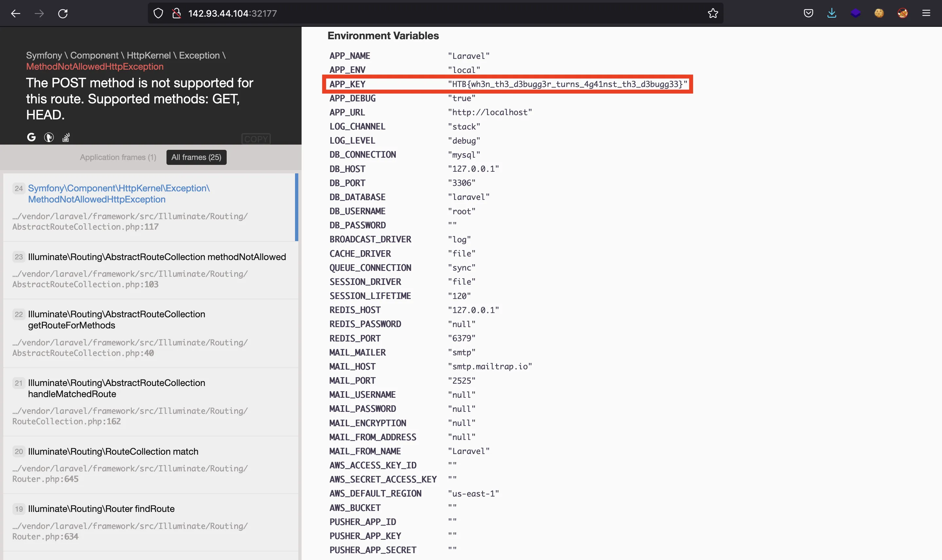This screenshot has height=560, width=942.
Task: Click the AWS_BUCKET variable label
Action: (355, 508)
